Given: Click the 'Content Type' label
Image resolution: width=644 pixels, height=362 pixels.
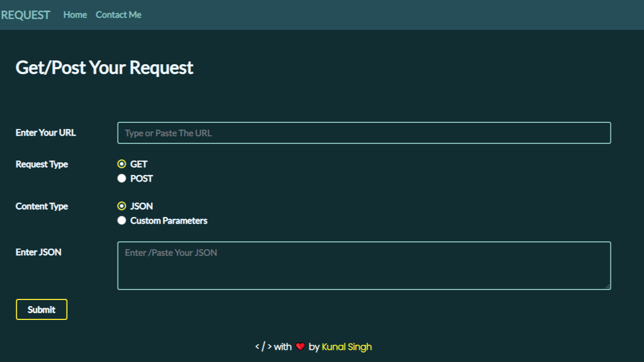Looking at the screenshot, I should [x=42, y=206].
